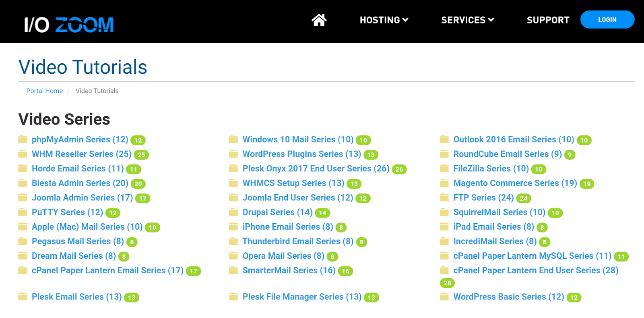Click folder icon beside PuTTY Series
This screenshot has height=318, width=644.
23,212
